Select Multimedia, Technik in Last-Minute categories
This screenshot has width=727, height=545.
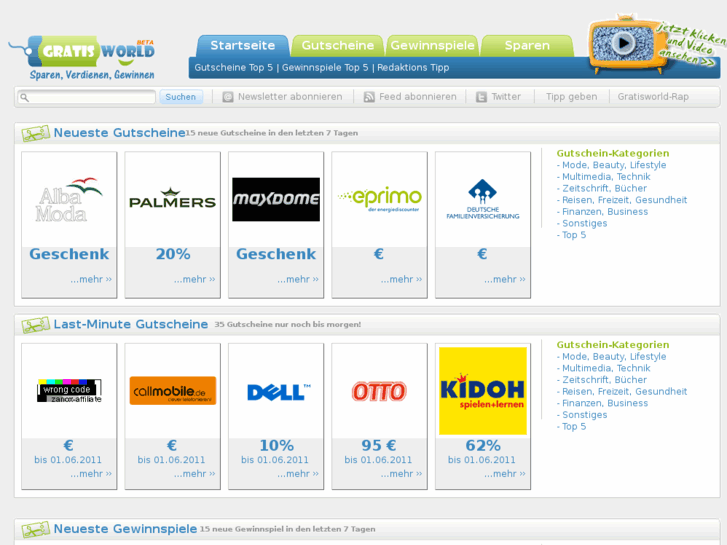click(x=606, y=368)
